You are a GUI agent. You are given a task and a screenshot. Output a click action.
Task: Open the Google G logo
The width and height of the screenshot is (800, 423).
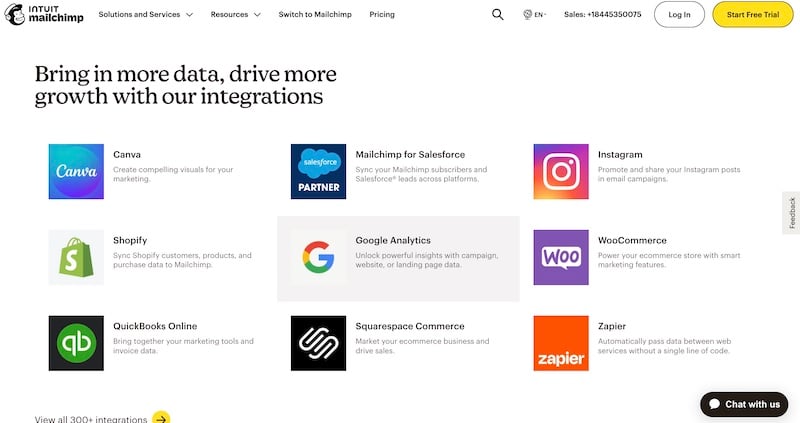[318, 257]
